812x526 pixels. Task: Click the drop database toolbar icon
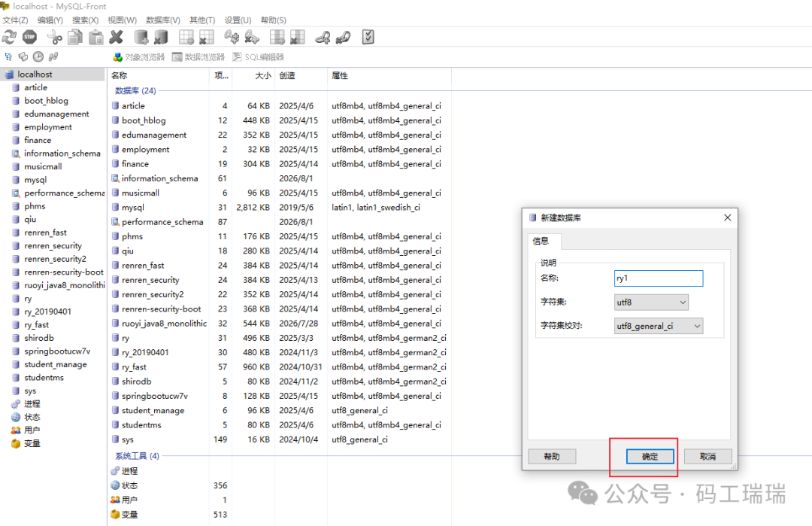point(161,38)
